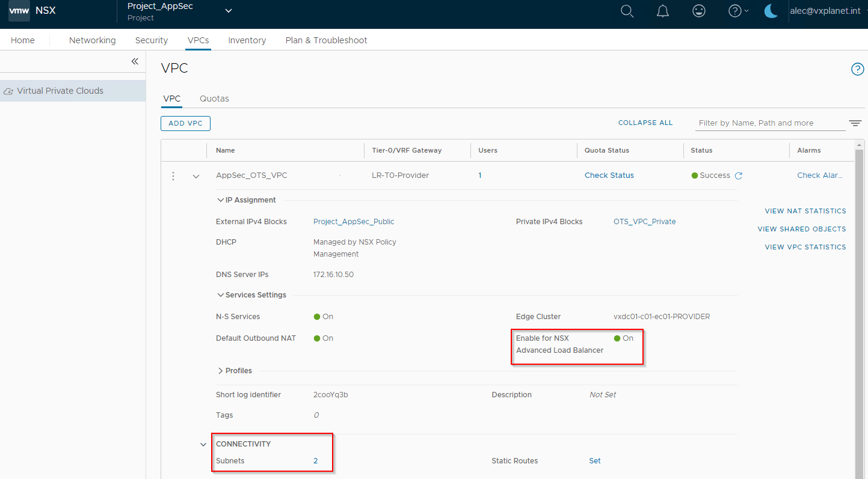Open the Networking menu
The image size is (868, 479).
[x=93, y=40]
